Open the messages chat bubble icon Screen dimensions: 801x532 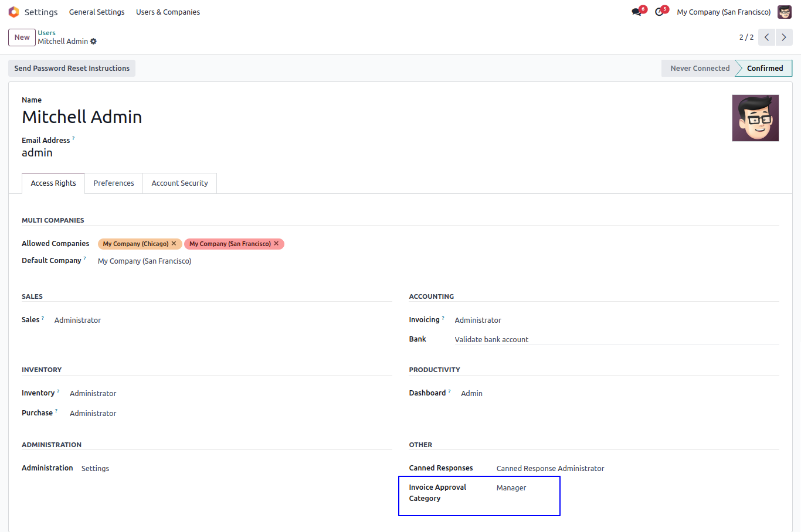coord(636,12)
